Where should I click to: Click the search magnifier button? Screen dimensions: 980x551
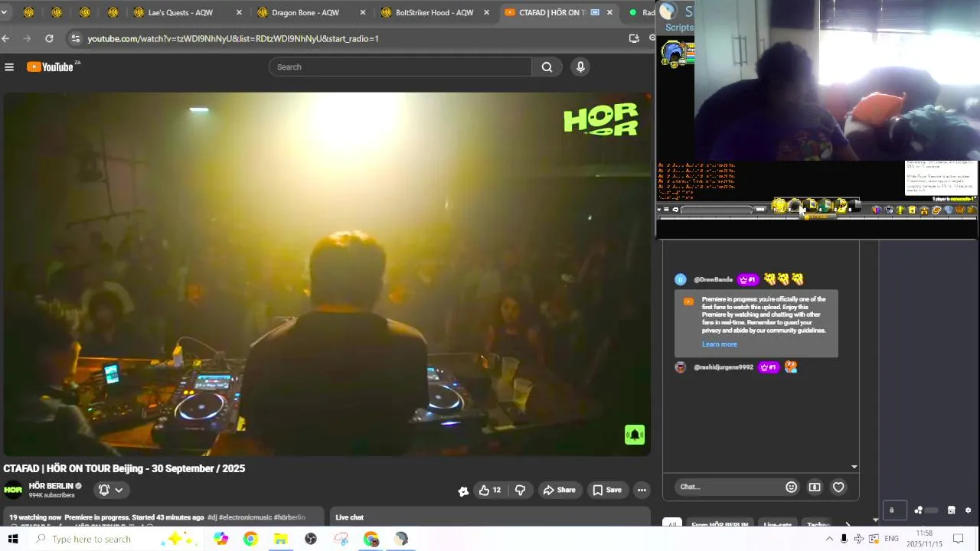pyautogui.click(x=547, y=67)
